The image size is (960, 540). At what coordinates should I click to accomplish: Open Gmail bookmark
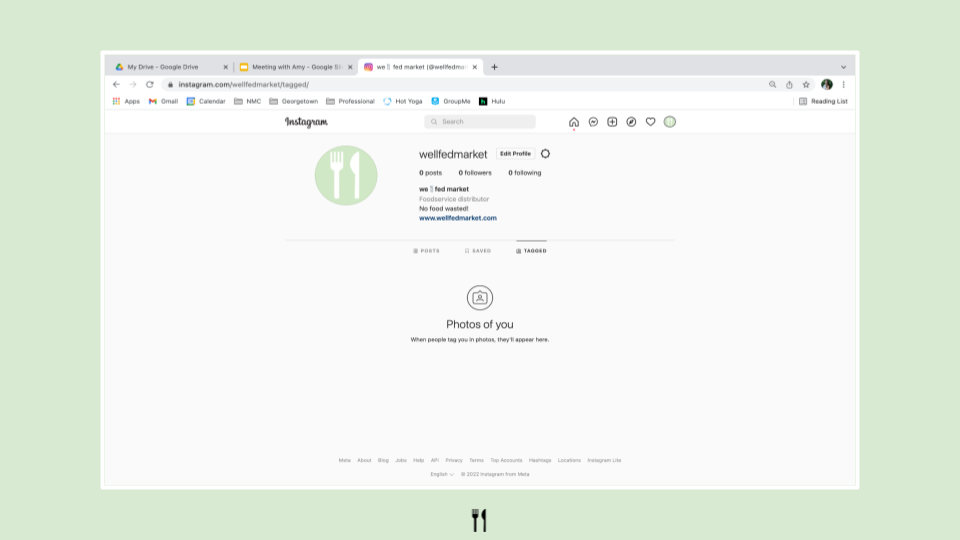coord(163,101)
